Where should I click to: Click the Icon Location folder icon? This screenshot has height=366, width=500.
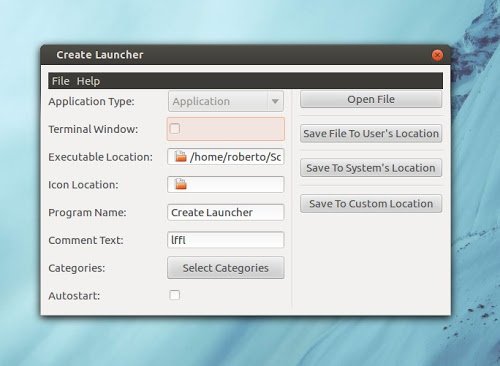(180, 184)
